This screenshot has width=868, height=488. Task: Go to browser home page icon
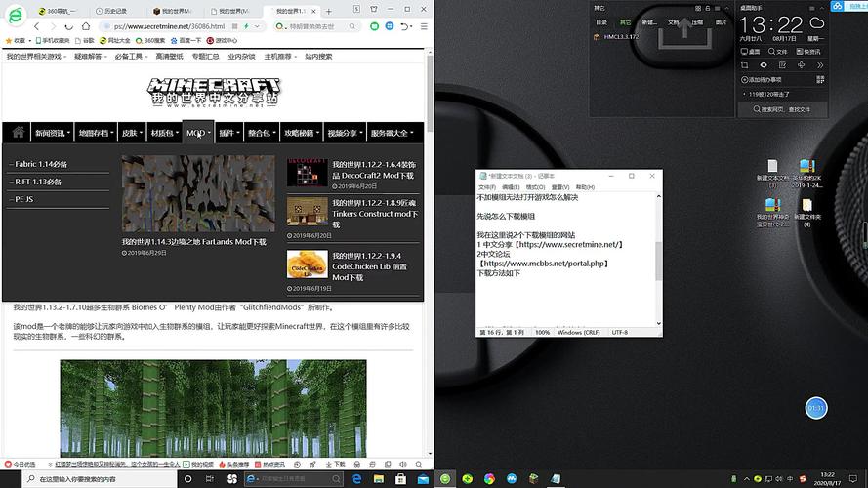point(86,26)
